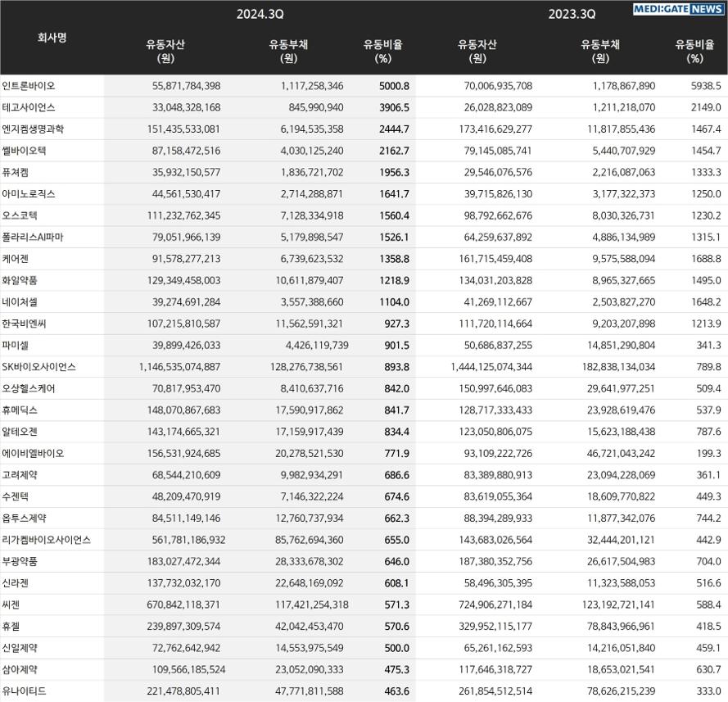Click company name 휴젤
Viewport: 728px width, 702px height.
pos(11,626)
